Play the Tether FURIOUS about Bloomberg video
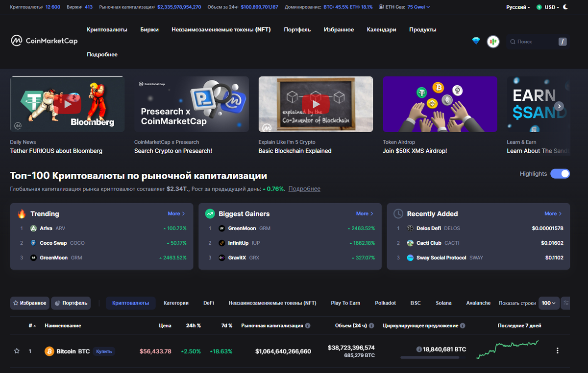The height and width of the screenshot is (373, 588). [x=68, y=104]
